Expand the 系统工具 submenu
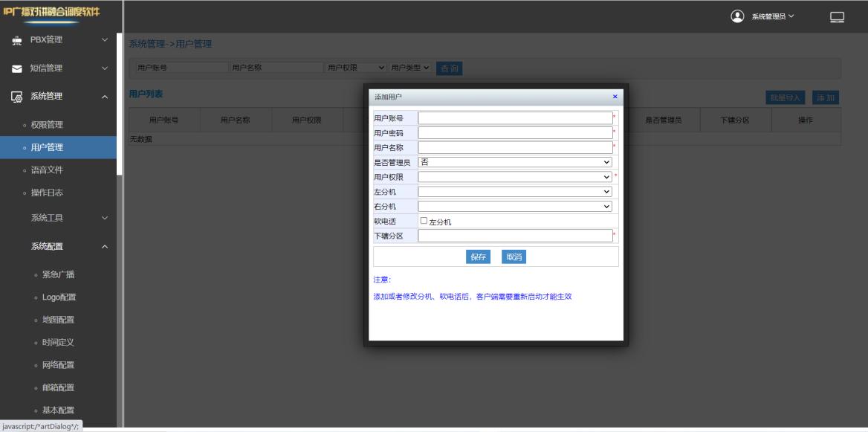Screen dimensions: 868x432 coord(104,218)
